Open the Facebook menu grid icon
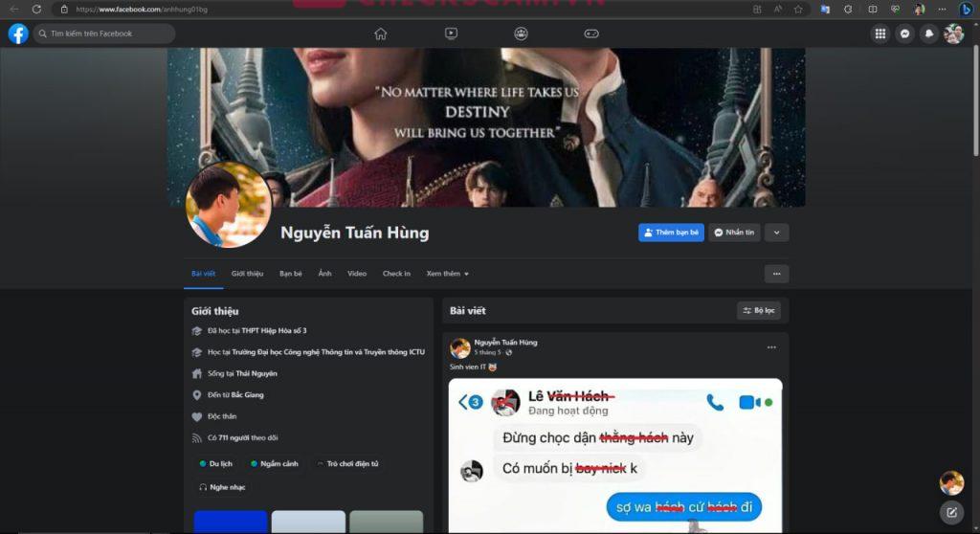980x534 pixels. [x=880, y=33]
